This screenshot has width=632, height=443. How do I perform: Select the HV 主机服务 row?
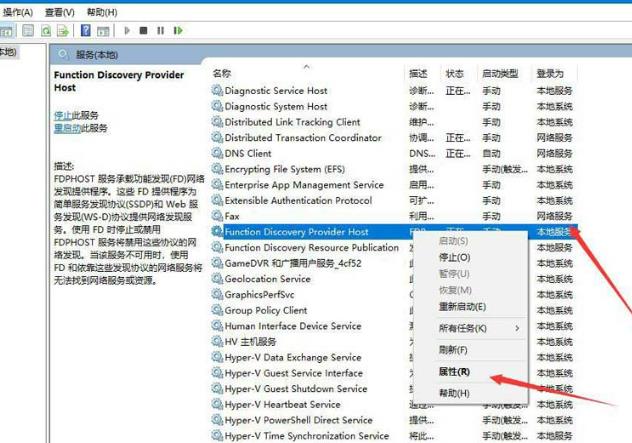click(250, 342)
